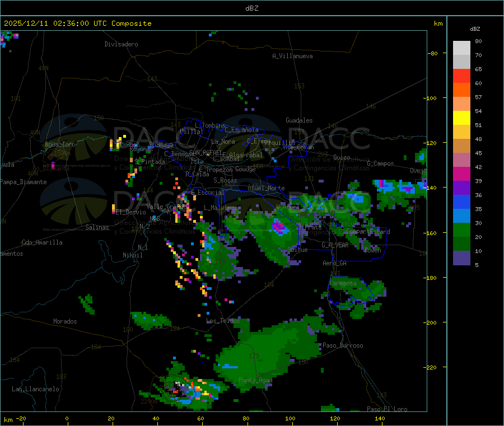Click the 2025/12/11 02:36:00 UTC Composite timestamp
The height and width of the screenshot is (426, 504).
point(77,24)
